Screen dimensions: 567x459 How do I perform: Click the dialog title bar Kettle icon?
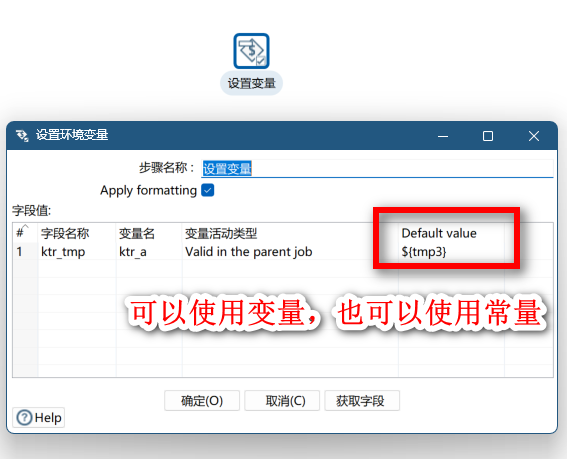coord(22,136)
